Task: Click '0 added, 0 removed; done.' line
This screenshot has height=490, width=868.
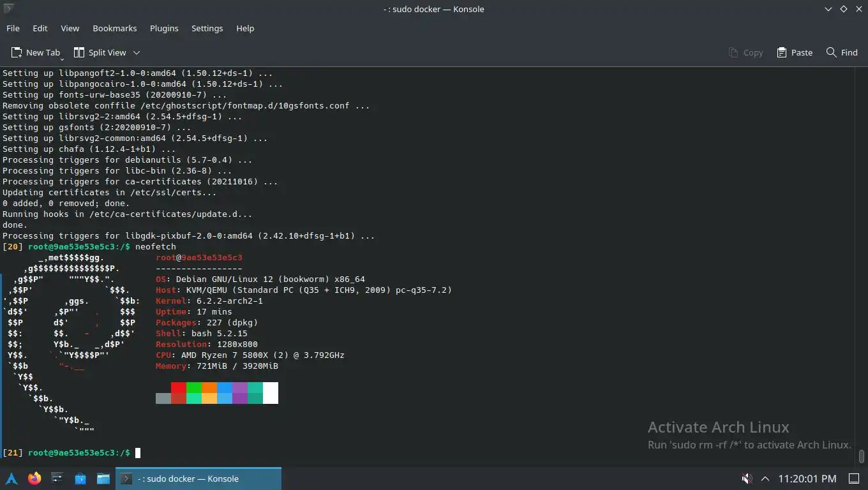Action: click(x=66, y=204)
